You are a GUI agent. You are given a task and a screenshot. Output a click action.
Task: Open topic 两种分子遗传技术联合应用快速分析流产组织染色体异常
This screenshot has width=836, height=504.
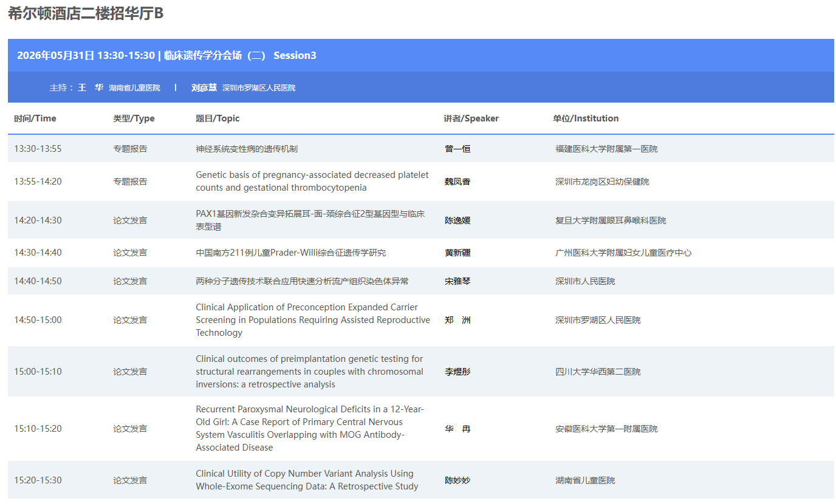click(x=302, y=281)
